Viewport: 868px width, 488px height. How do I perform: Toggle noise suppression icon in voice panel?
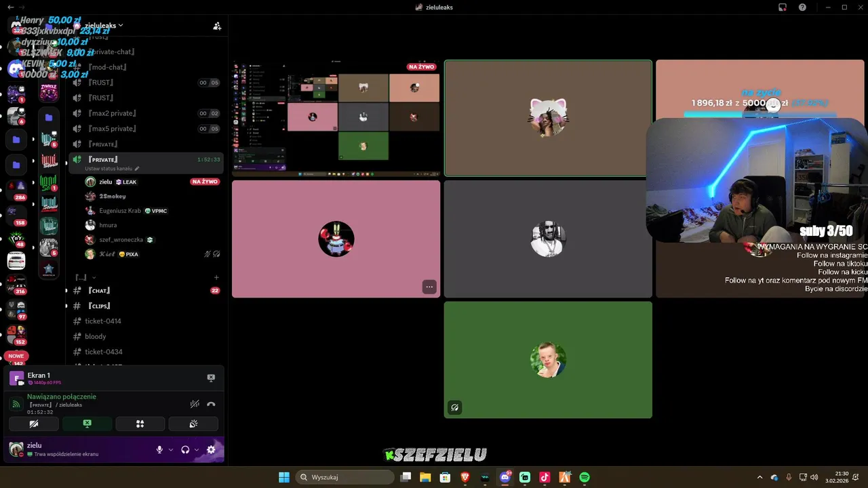point(195,404)
